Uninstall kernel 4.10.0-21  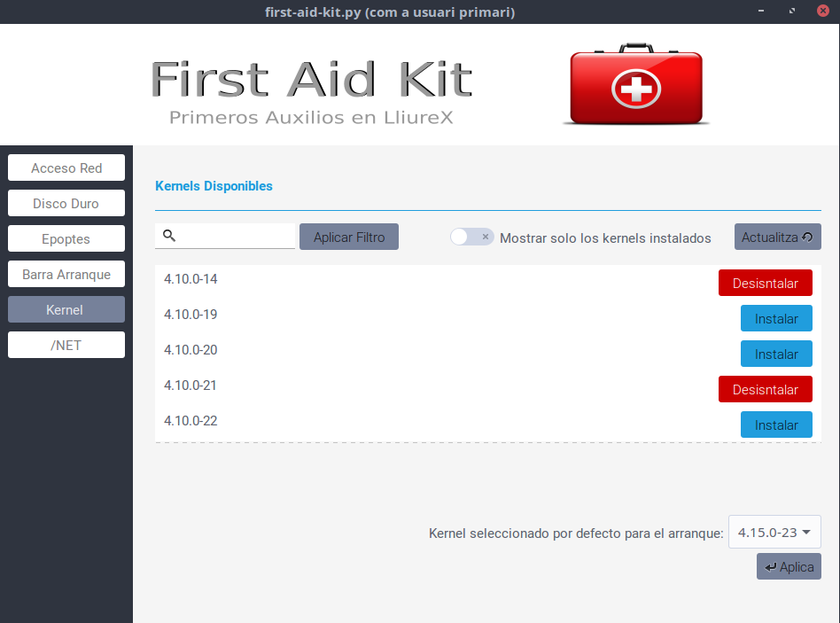coord(765,390)
